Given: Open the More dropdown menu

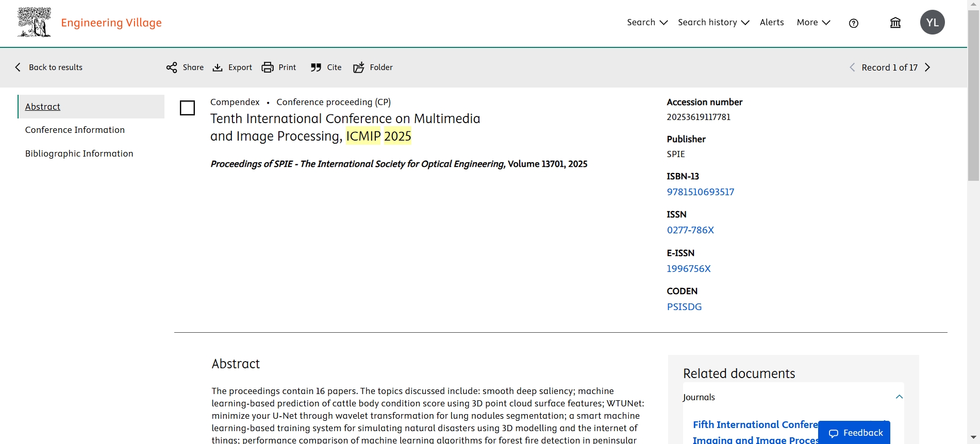Looking at the screenshot, I should (x=813, y=23).
